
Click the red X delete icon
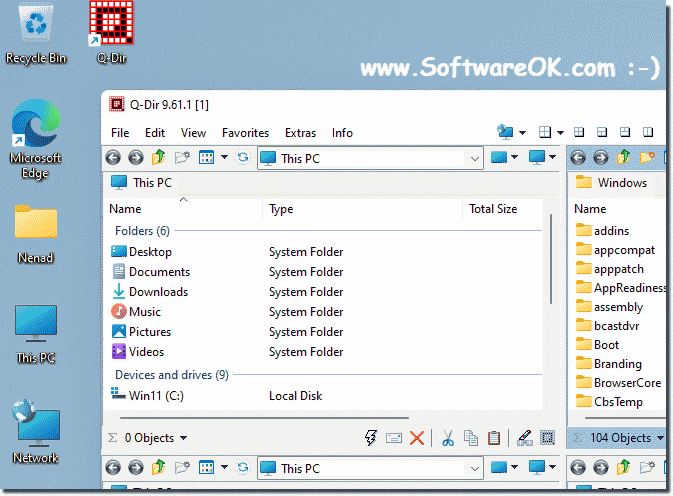click(x=417, y=438)
